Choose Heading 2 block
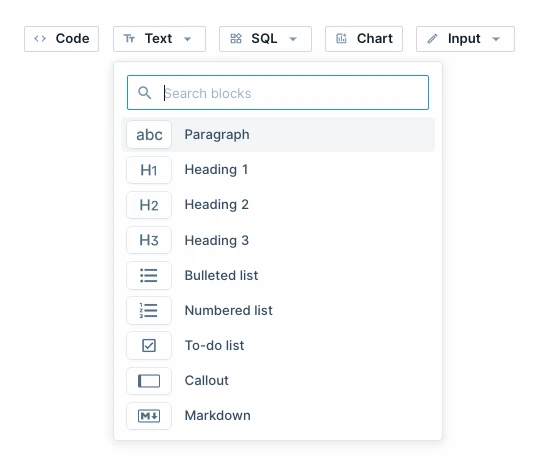 (278, 205)
